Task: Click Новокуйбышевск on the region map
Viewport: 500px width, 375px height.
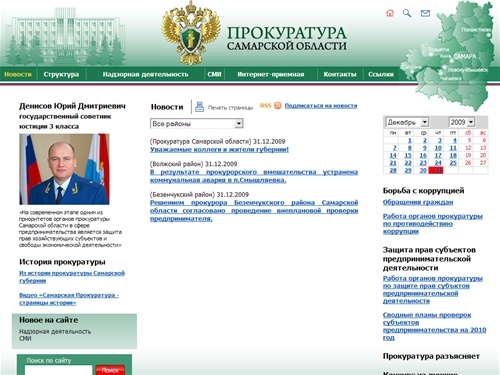Action: pyautogui.click(x=467, y=70)
